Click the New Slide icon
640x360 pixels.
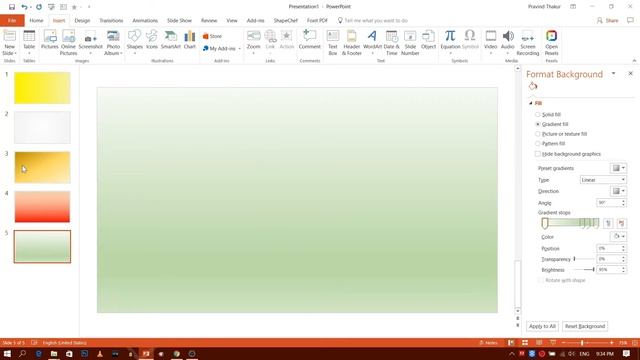click(9, 42)
